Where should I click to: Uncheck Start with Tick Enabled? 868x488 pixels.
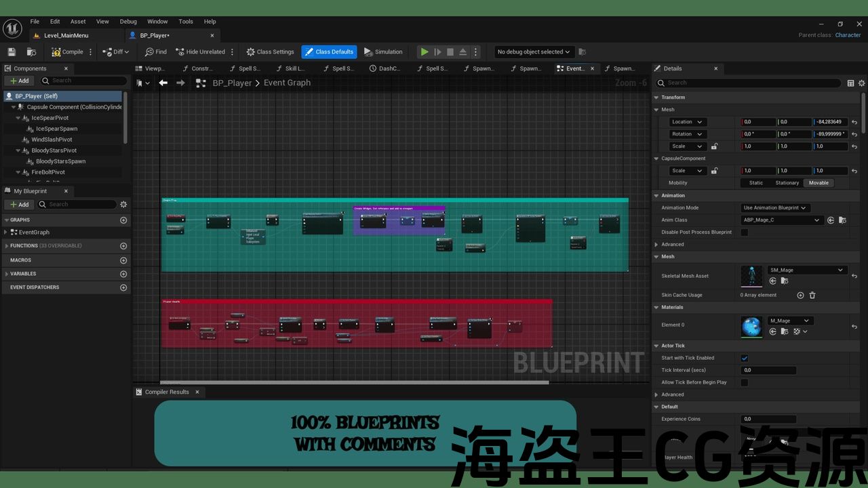click(745, 358)
